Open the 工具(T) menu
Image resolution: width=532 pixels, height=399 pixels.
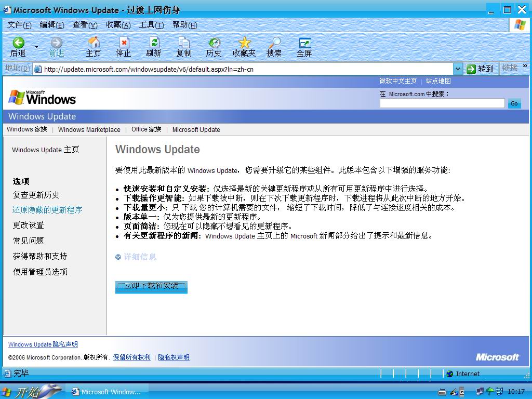[151, 25]
